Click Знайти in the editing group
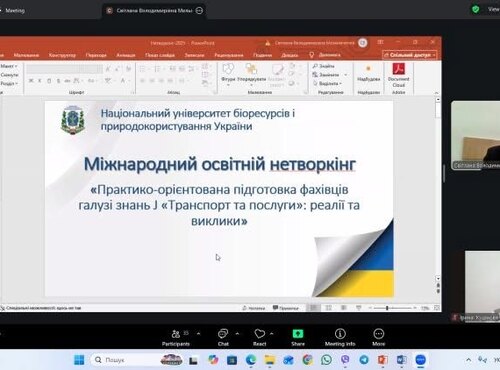Image resolution: width=500 pixels, height=370 pixels. click(x=323, y=66)
